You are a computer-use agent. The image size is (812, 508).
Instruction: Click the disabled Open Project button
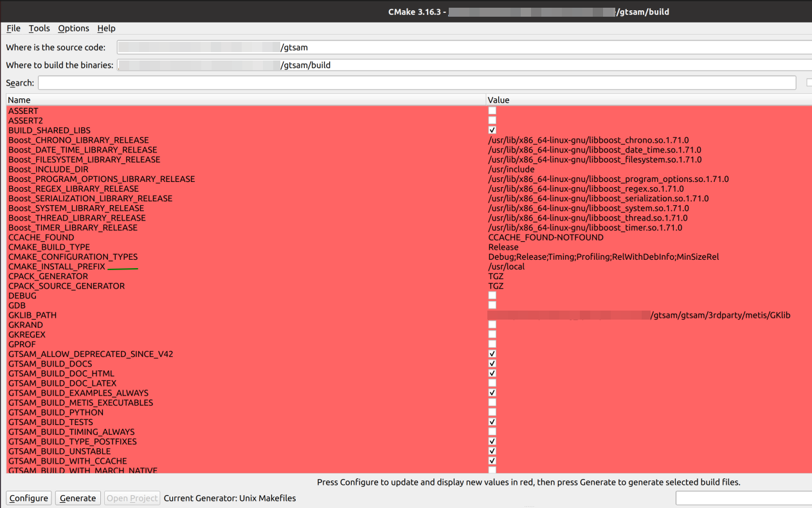132,498
